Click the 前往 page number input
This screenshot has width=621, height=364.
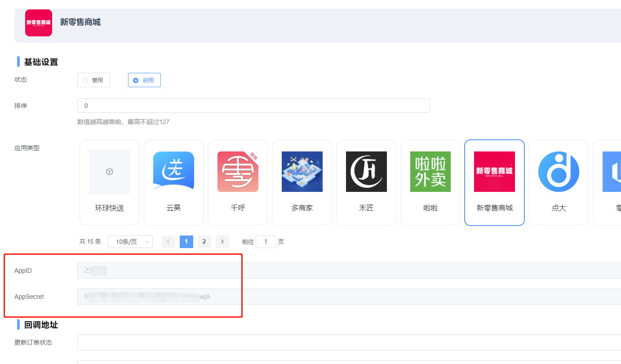[x=266, y=242]
